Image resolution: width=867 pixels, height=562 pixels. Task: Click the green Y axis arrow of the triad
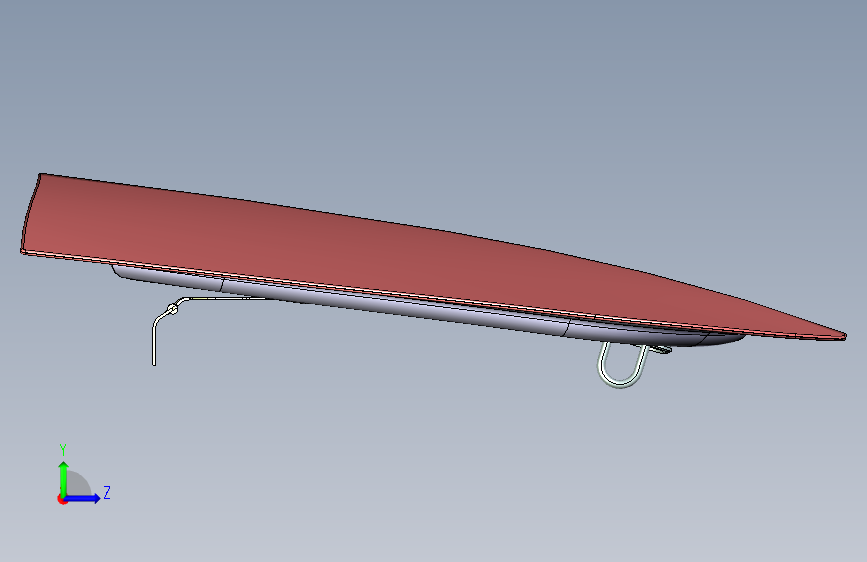[64, 478]
